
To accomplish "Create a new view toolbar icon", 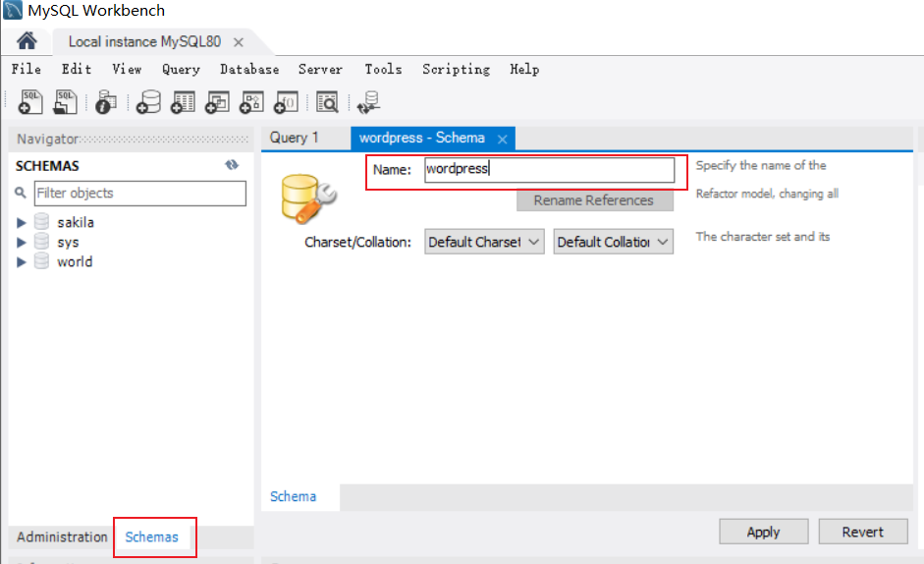I will pos(217,102).
